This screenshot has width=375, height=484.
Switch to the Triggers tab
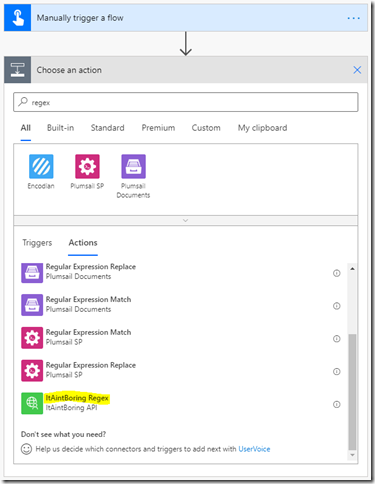tap(37, 243)
